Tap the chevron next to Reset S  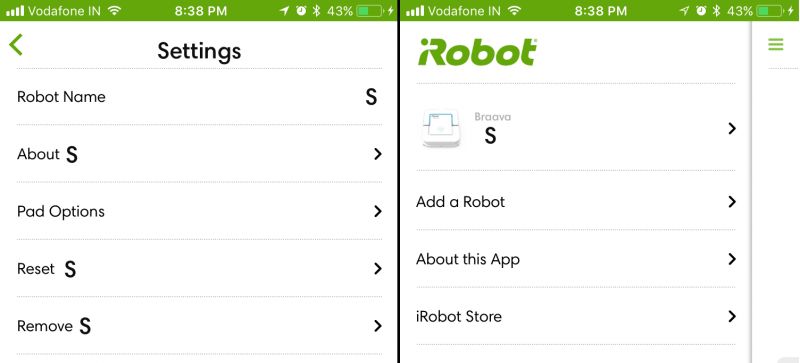[378, 269]
